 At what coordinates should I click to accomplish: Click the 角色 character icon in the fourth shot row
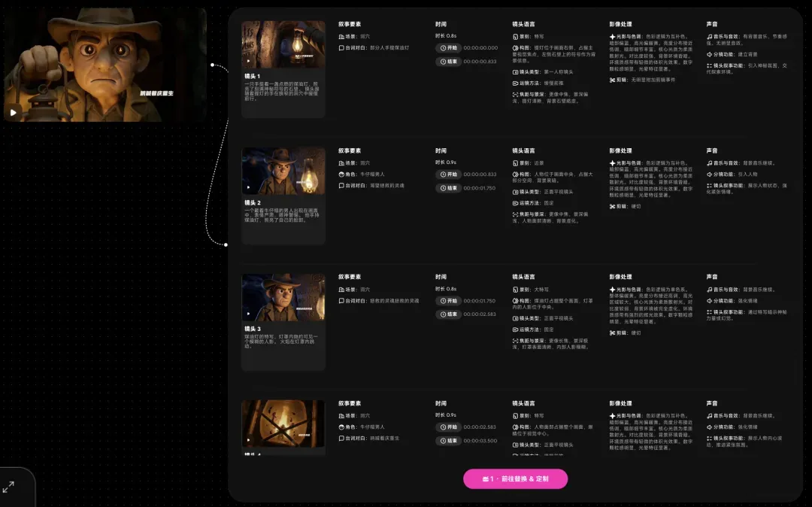pos(341,427)
